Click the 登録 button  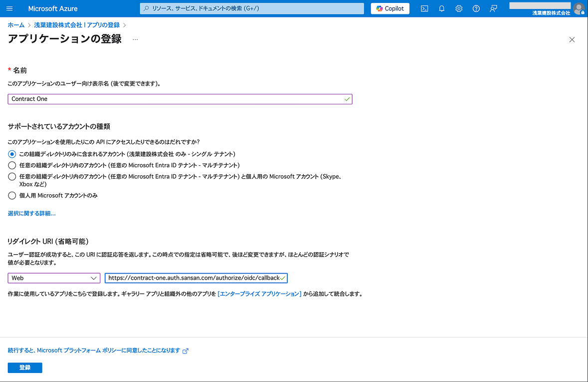[25, 368]
